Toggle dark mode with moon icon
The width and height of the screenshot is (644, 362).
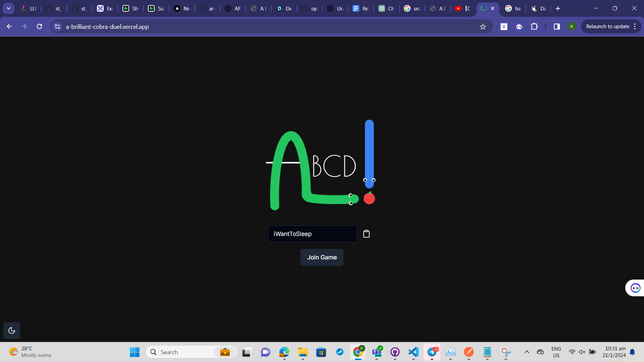coord(12,330)
